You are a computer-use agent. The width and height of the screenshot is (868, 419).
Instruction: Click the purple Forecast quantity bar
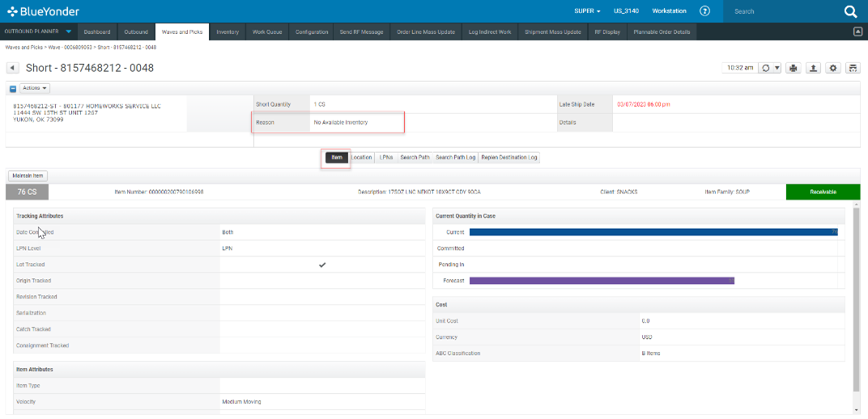coord(602,281)
